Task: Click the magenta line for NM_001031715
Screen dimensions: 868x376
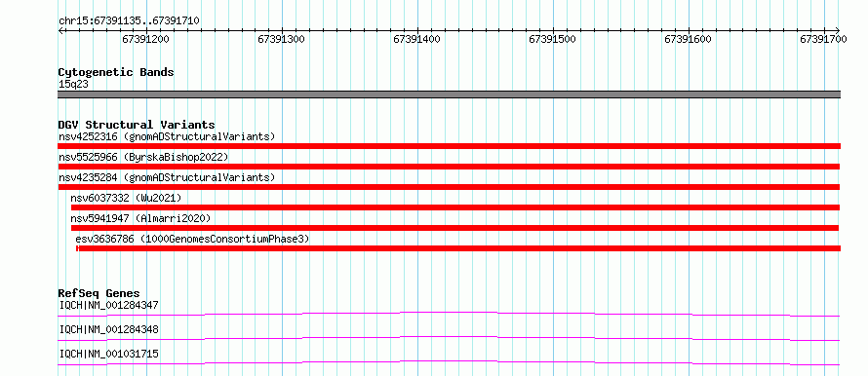Action: tap(449, 362)
